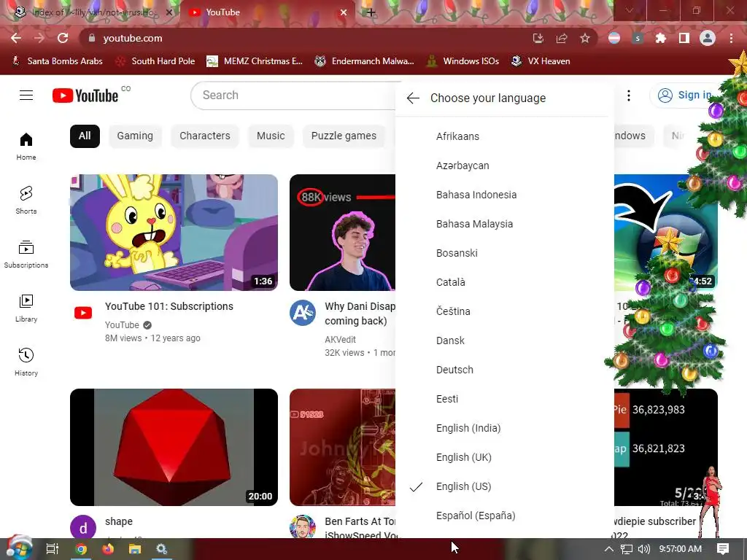Image resolution: width=747 pixels, height=560 pixels.
Task: Open the VX Heaven bookmark
Action: (x=541, y=61)
